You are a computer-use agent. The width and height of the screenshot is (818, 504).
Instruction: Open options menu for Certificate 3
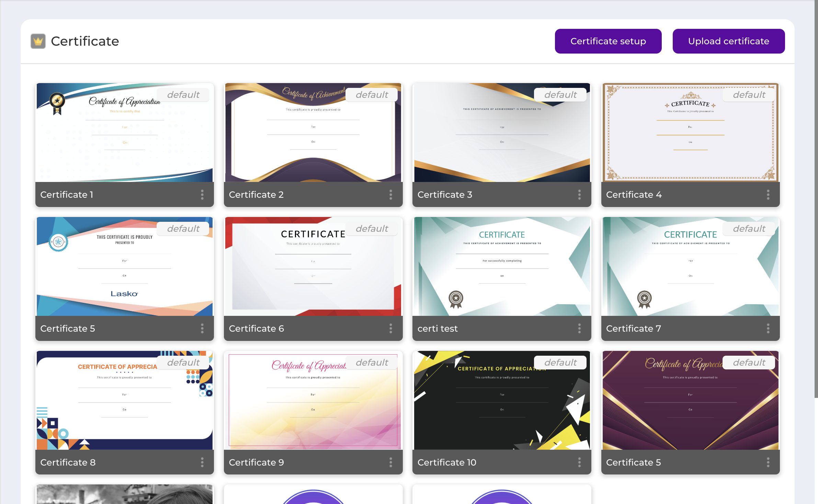point(579,195)
